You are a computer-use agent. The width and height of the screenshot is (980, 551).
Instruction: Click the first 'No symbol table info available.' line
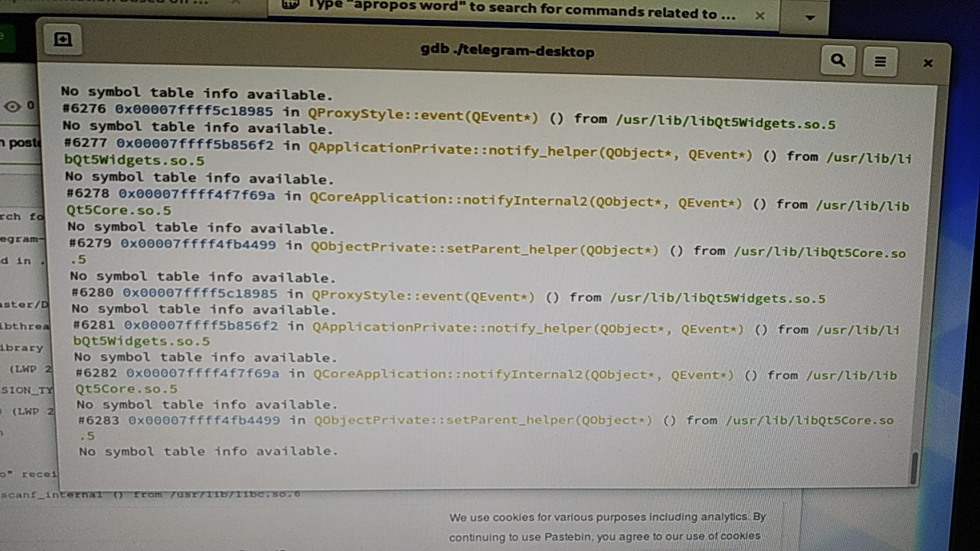[197, 94]
